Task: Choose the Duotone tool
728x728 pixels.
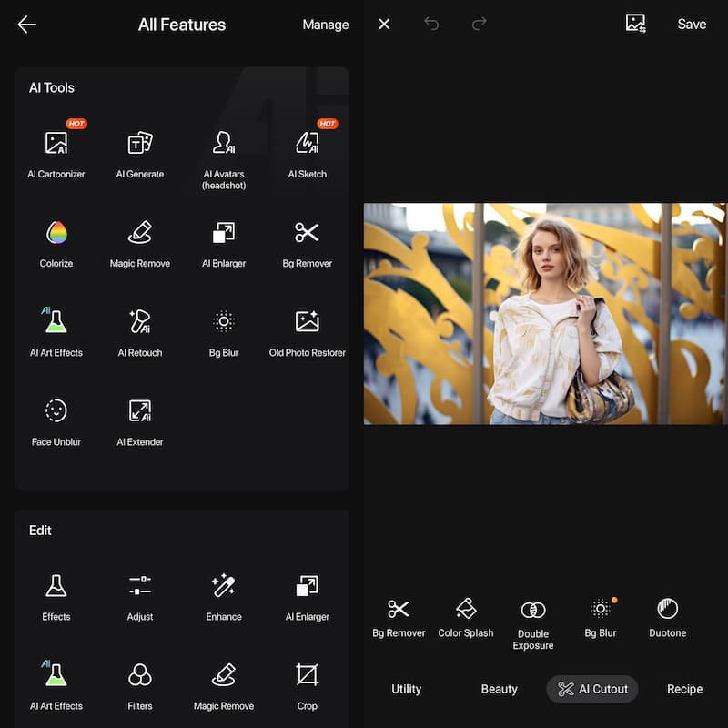Action: pos(668,619)
